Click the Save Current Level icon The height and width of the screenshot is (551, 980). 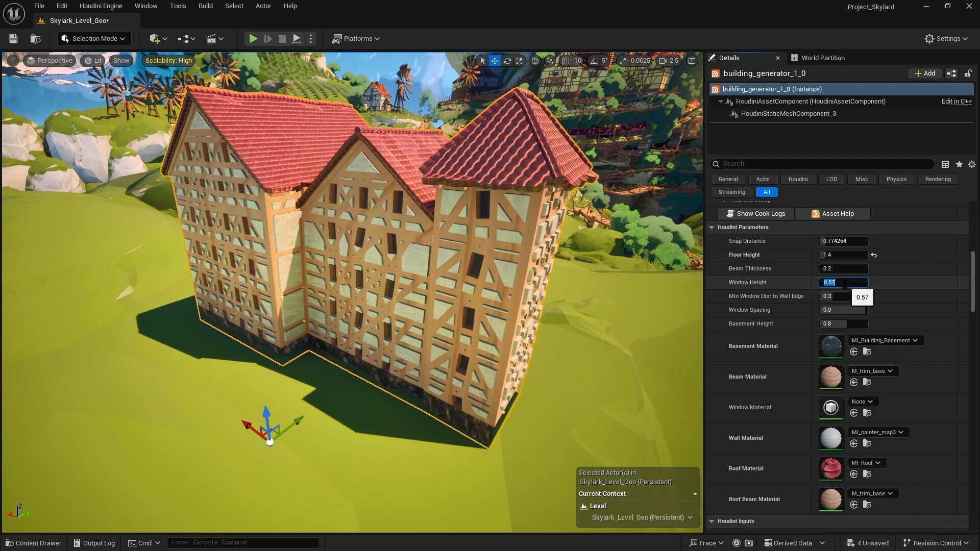pyautogui.click(x=13, y=38)
